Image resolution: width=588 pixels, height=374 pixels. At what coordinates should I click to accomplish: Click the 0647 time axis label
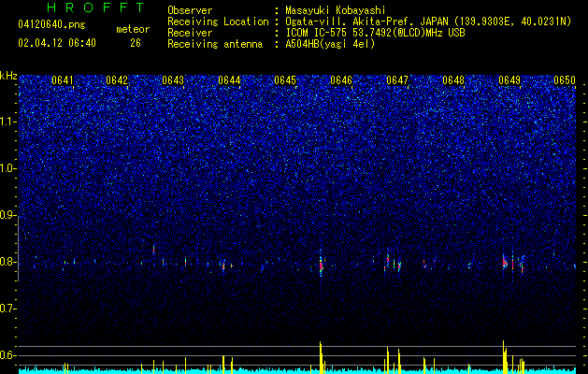coord(397,80)
